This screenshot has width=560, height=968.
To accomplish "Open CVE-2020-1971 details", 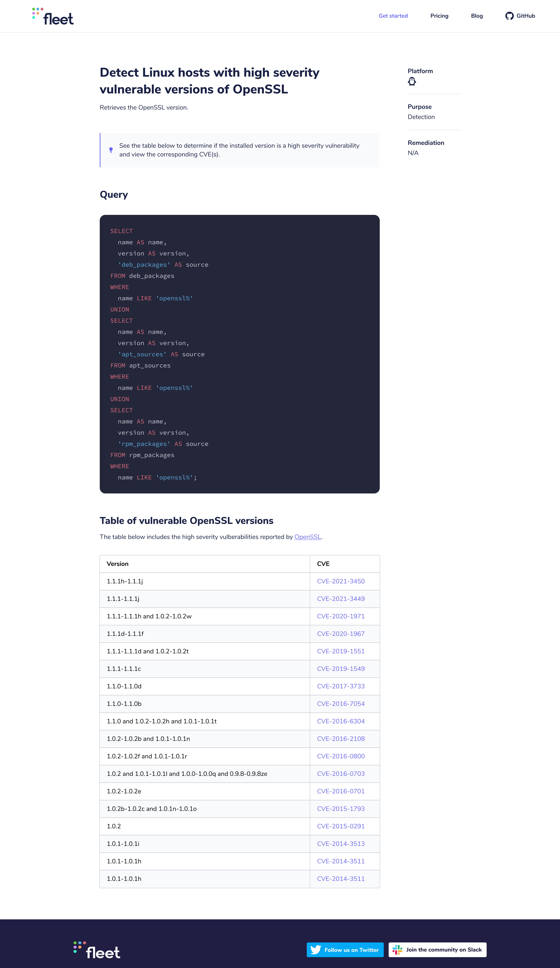I will [340, 616].
